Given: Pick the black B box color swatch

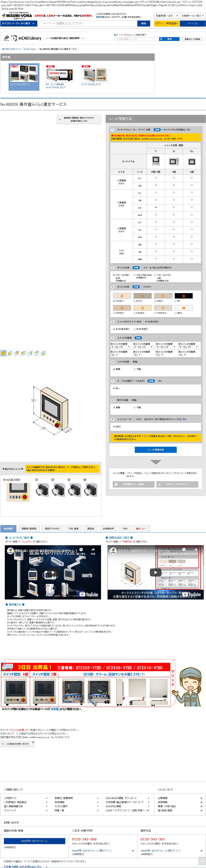Looking at the screenshot, I should [x=183, y=296].
